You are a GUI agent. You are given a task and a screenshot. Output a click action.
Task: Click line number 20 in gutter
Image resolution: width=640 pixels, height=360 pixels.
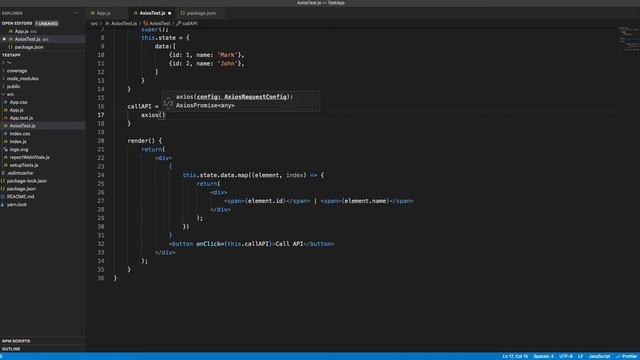tap(101, 141)
